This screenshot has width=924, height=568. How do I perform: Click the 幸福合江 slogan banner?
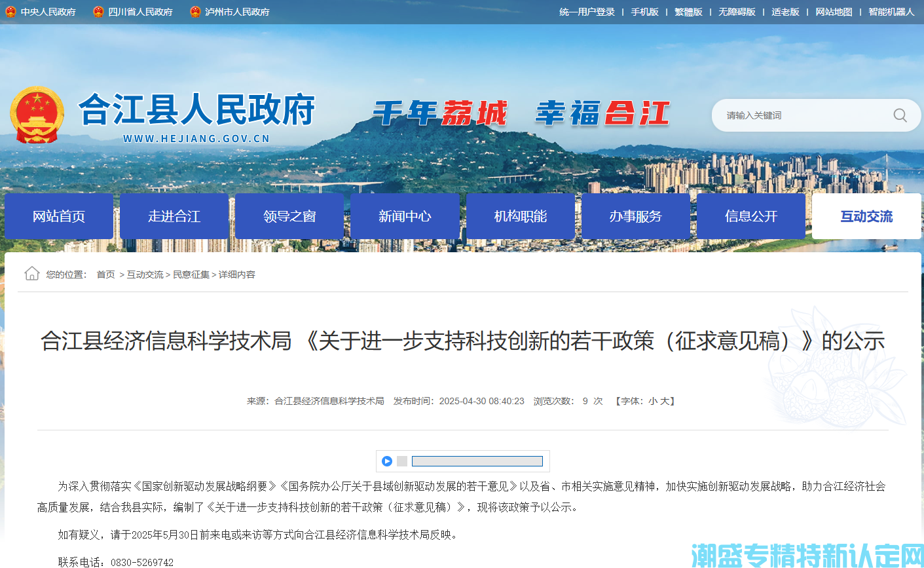(602, 113)
